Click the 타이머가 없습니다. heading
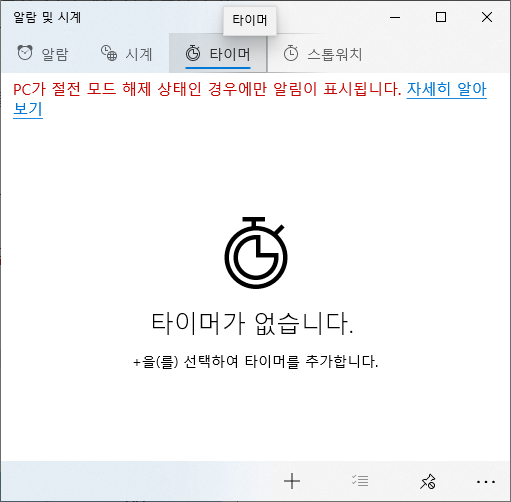This screenshot has height=502, width=511. [252, 323]
